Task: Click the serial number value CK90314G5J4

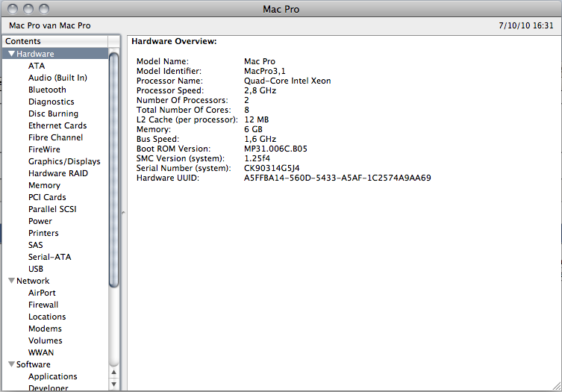Action: click(272, 168)
